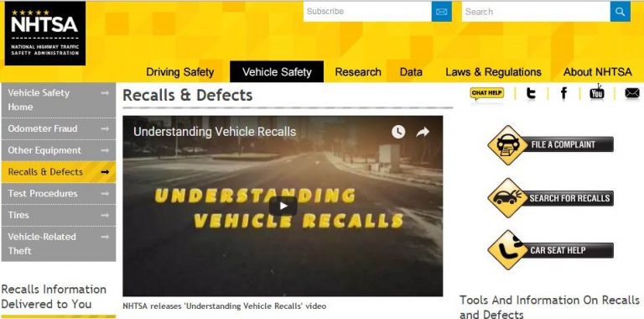Screen dimensions: 644x319
Task: Click the envelope subscribe button
Action: [x=442, y=12]
